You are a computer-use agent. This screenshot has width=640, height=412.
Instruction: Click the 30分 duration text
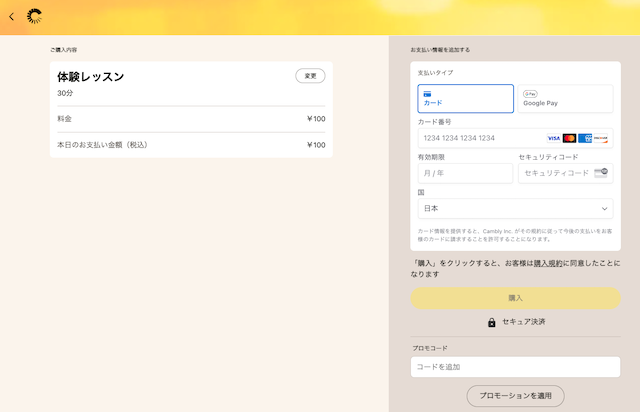65,93
